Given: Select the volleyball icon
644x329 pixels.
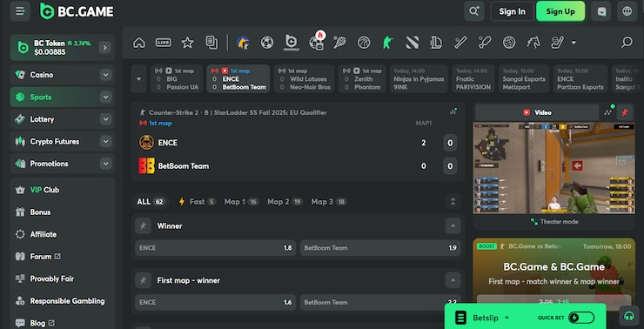Looking at the screenshot, I should (509, 43).
